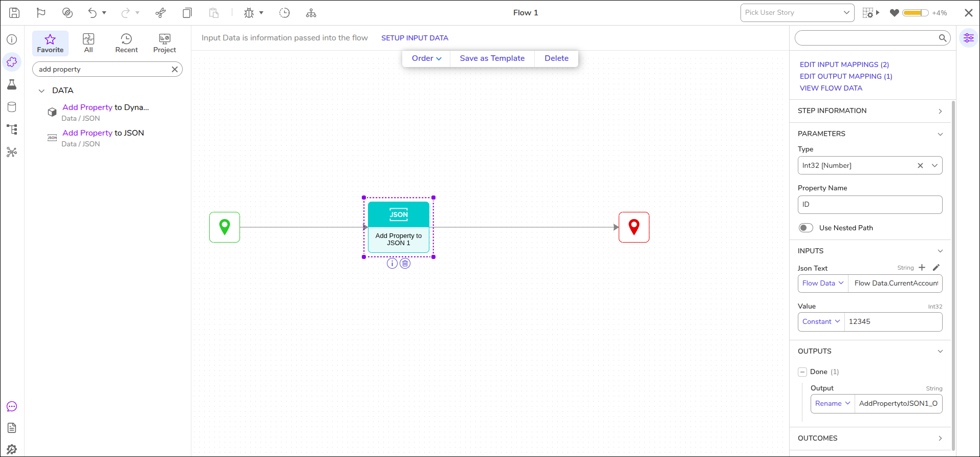Screen dimensions: 980x457
Task: Clear the Int32 Type selection
Action: pyautogui.click(x=920, y=165)
